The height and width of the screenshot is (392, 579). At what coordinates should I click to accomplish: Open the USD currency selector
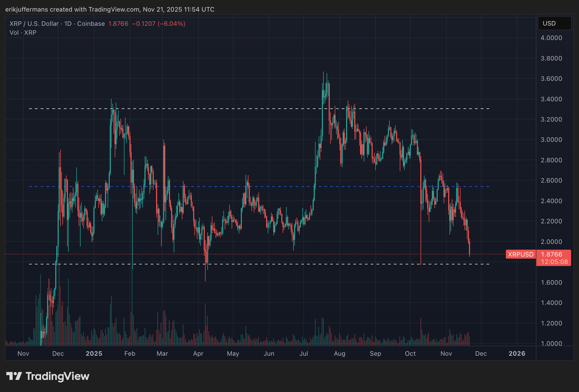(554, 23)
